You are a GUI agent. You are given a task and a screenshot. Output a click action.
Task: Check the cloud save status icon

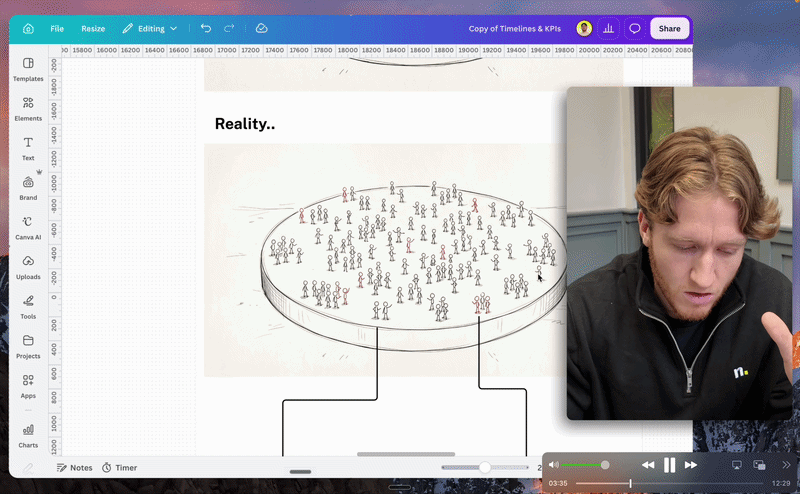[261, 29]
